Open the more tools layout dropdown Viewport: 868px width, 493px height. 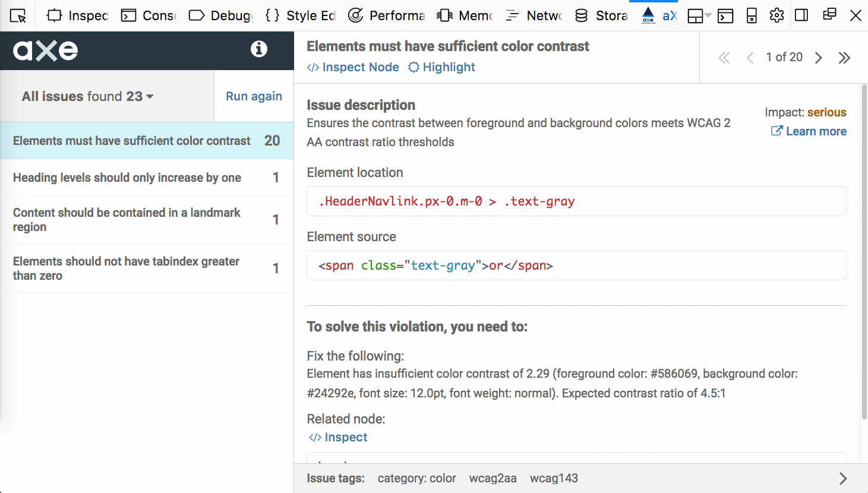click(699, 16)
